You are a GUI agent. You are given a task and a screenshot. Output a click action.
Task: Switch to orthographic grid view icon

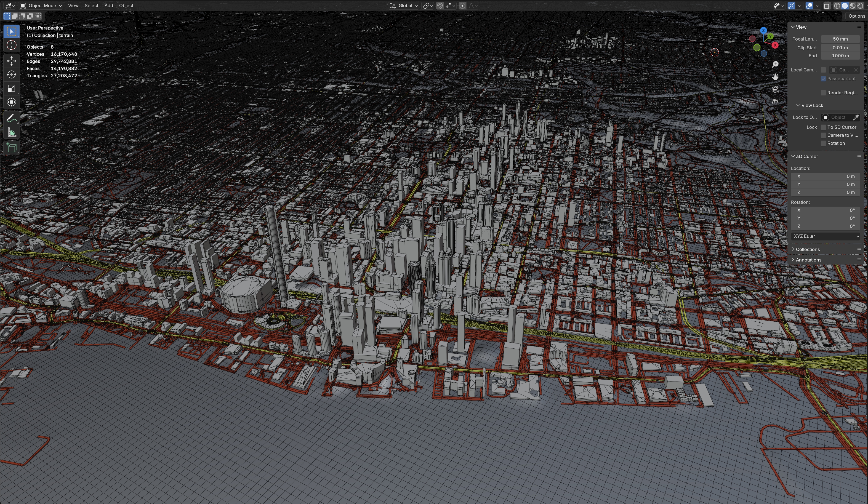(x=775, y=102)
